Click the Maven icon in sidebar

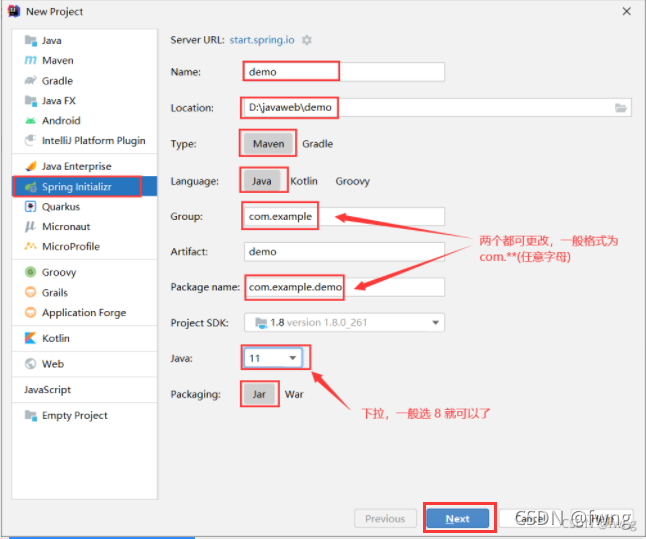click(30, 61)
